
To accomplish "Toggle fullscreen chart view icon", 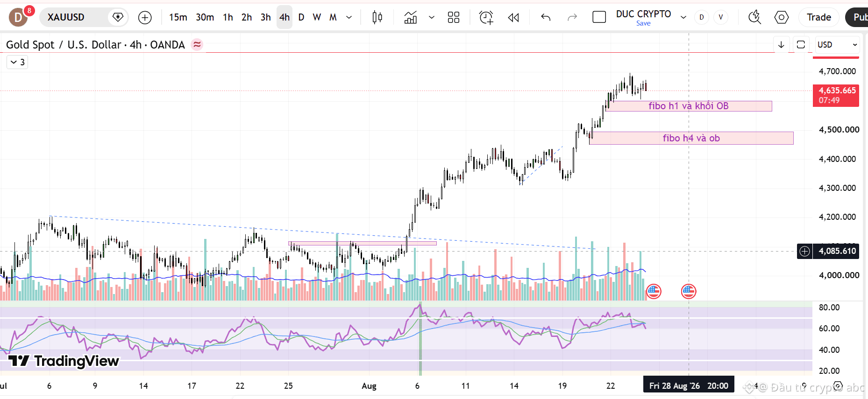I will click(x=801, y=45).
